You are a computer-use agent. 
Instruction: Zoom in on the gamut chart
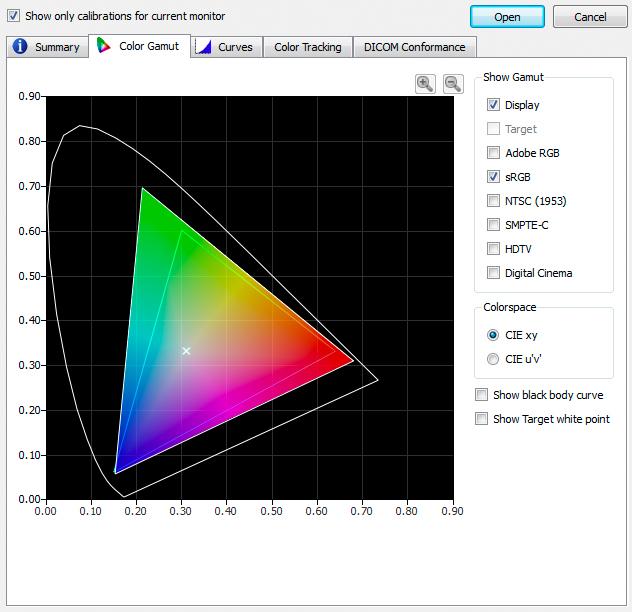click(x=425, y=84)
